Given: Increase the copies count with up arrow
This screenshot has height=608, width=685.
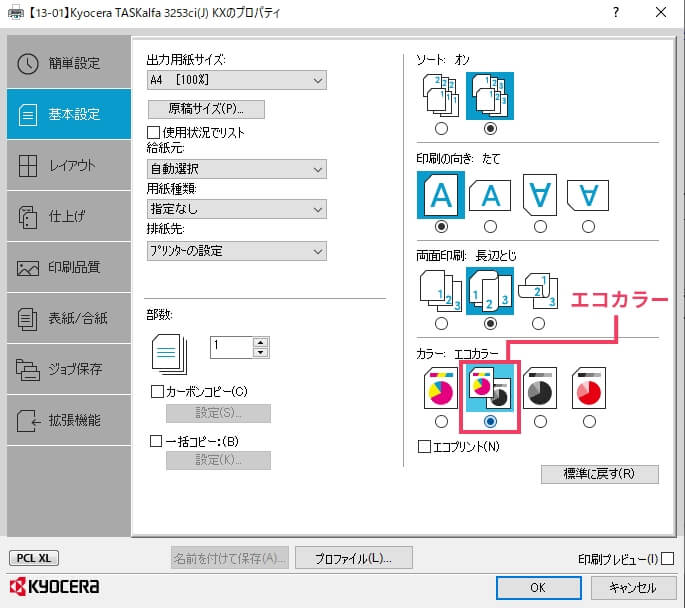Looking at the screenshot, I should coord(261,342).
